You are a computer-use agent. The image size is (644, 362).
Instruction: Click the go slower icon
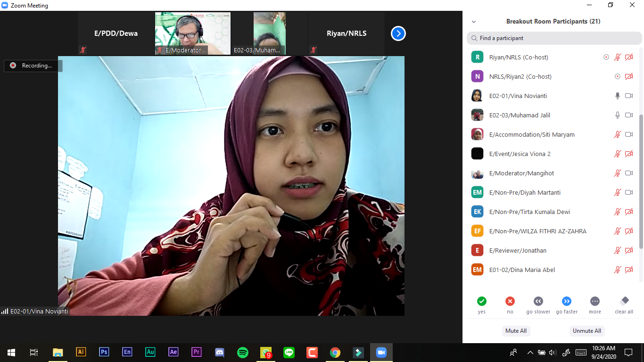538,301
